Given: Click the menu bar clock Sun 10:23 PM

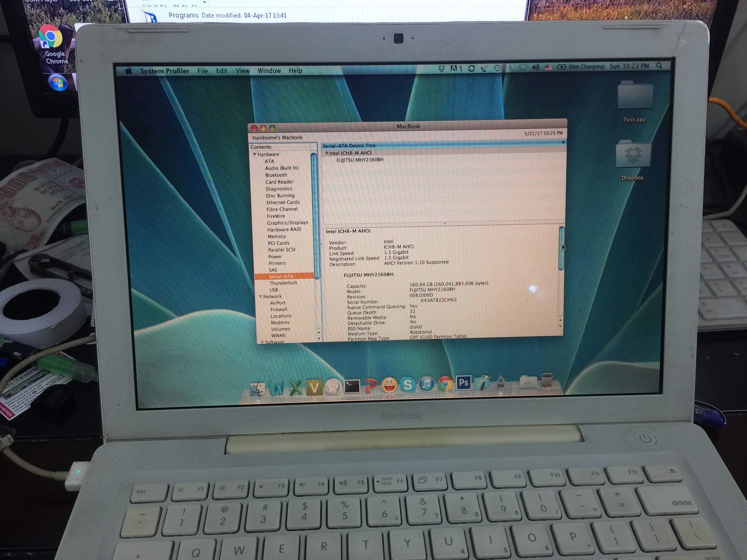Looking at the screenshot, I should 629,66.
